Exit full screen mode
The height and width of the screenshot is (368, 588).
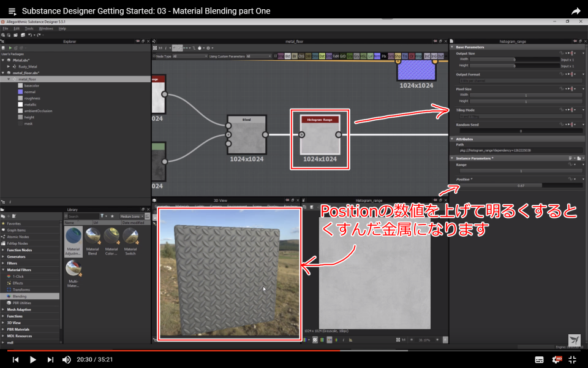[x=572, y=359]
